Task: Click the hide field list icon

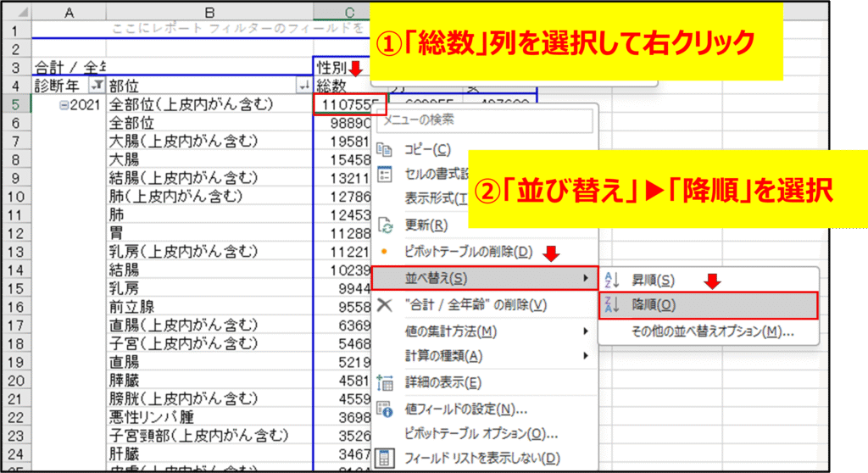Action: (385, 459)
